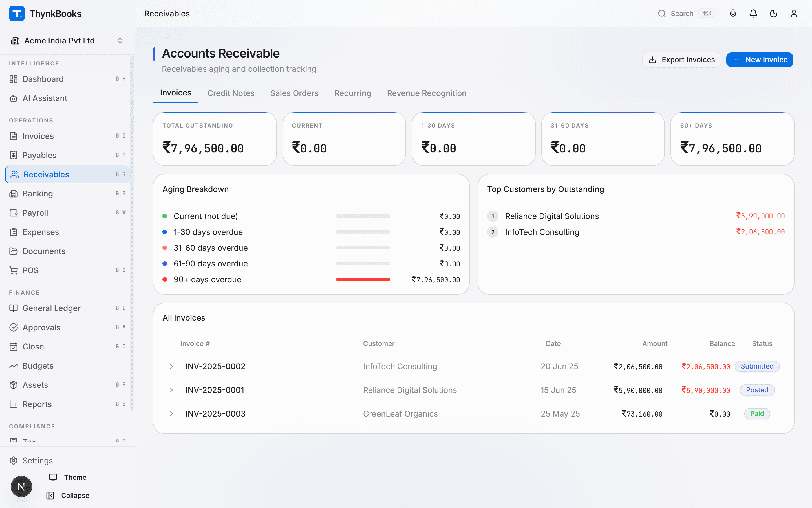The width and height of the screenshot is (812, 508).
Task: Open the Theme option
Action: pyautogui.click(x=68, y=478)
